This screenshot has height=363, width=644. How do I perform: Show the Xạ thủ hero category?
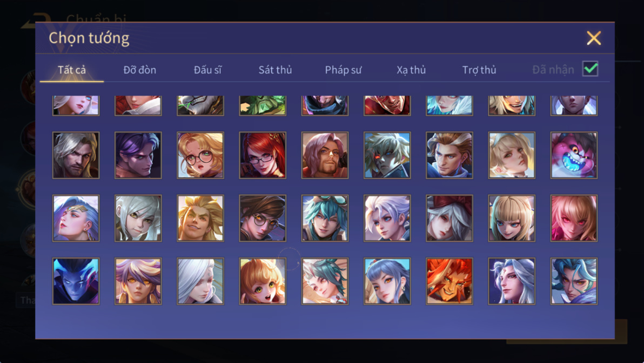411,70
